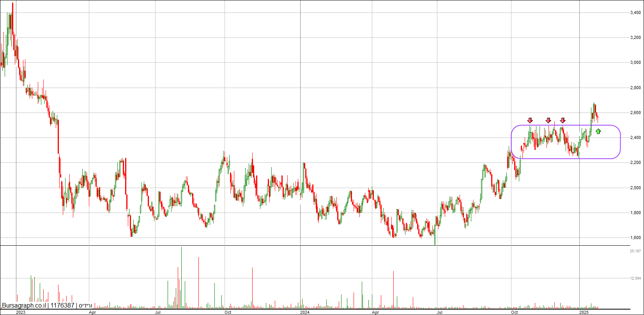Click the 2024 year label on time axis
Viewport: 644px width, 315px height.
(x=305, y=312)
